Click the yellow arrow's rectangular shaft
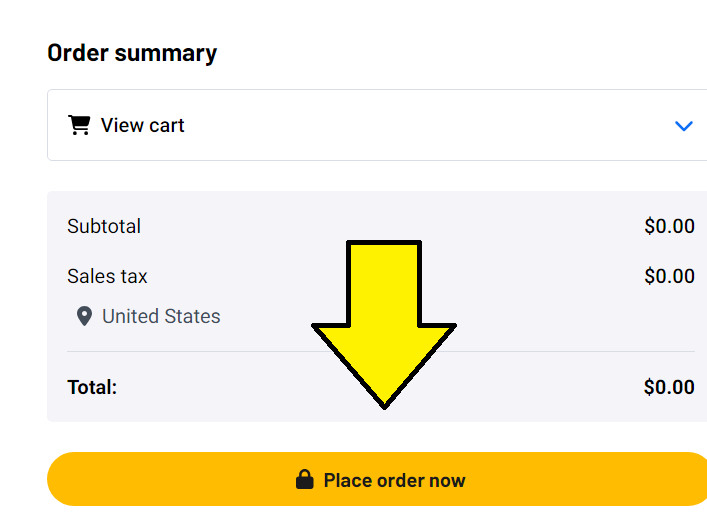The image size is (707, 522). [x=384, y=283]
